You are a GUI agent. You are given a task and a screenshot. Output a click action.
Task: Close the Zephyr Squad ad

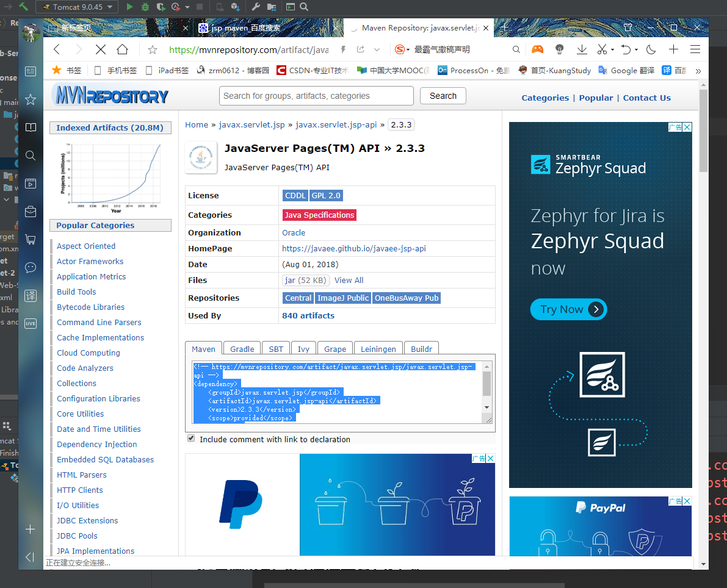[687, 127]
